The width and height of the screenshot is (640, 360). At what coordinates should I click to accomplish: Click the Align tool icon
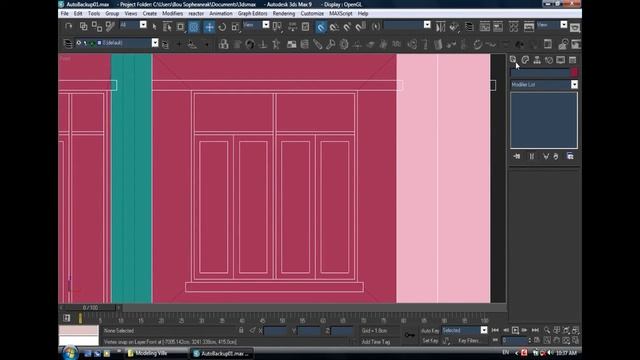(454, 27)
